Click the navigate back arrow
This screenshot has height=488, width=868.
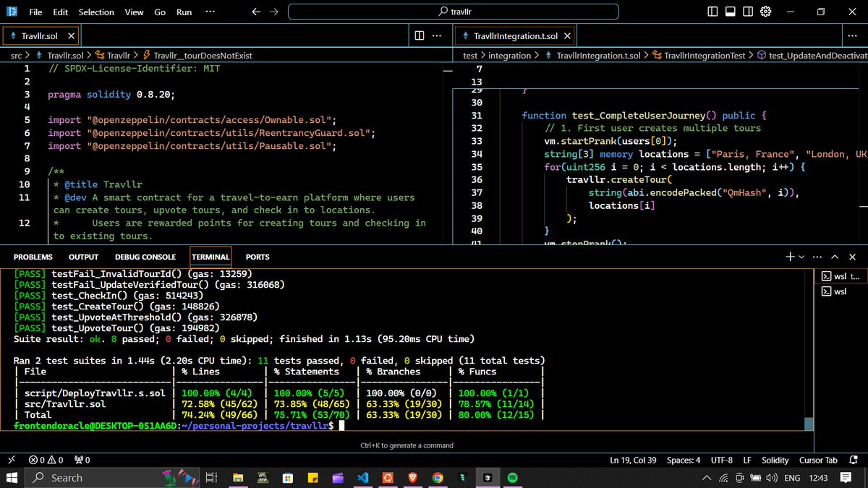click(255, 12)
